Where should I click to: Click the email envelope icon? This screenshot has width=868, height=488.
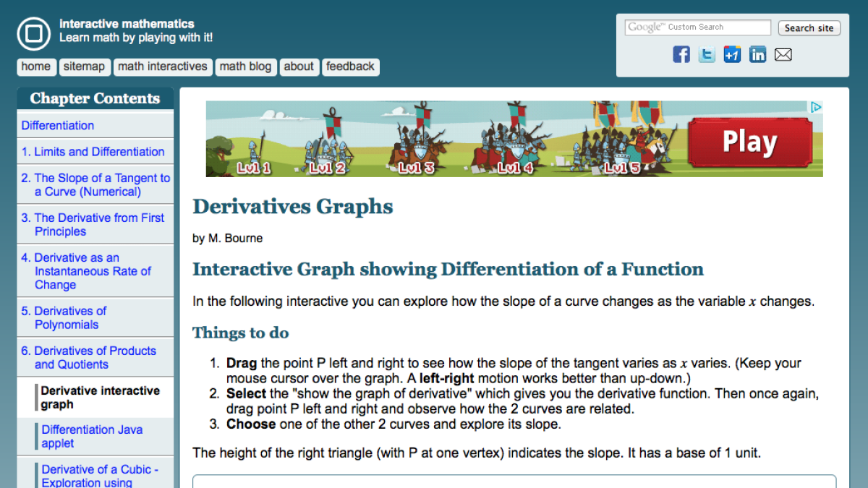tap(783, 53)
